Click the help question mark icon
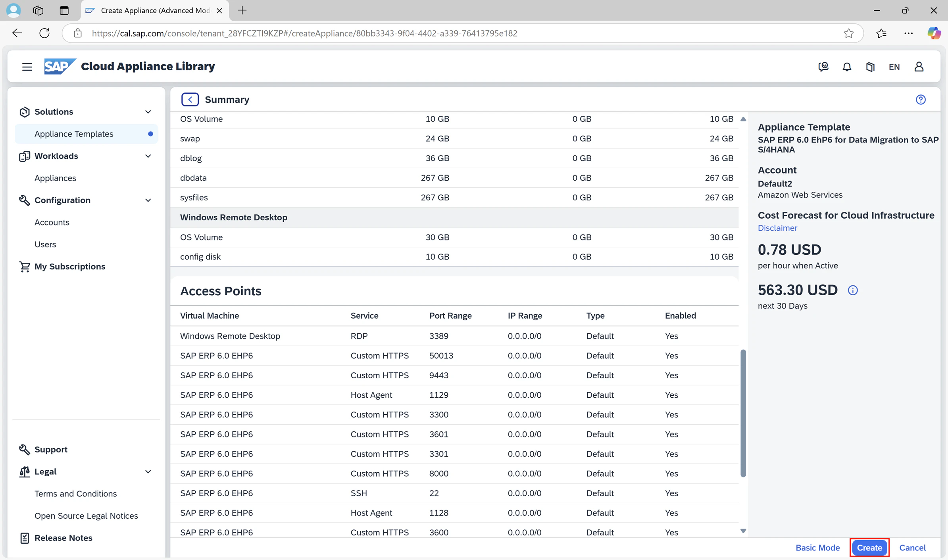The width and height of the screenshot is (948, 560). 921,100
